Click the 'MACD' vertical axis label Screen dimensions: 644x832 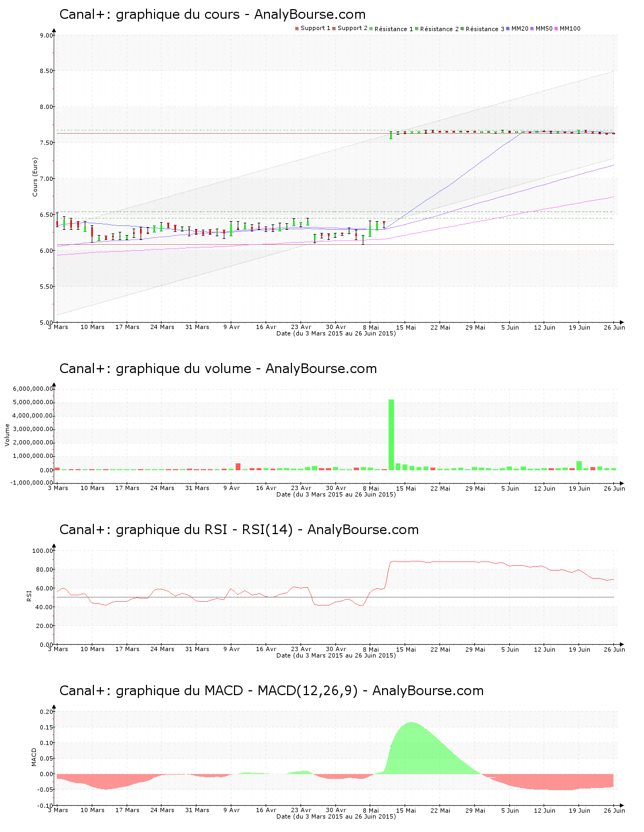[x=34, y=757]
